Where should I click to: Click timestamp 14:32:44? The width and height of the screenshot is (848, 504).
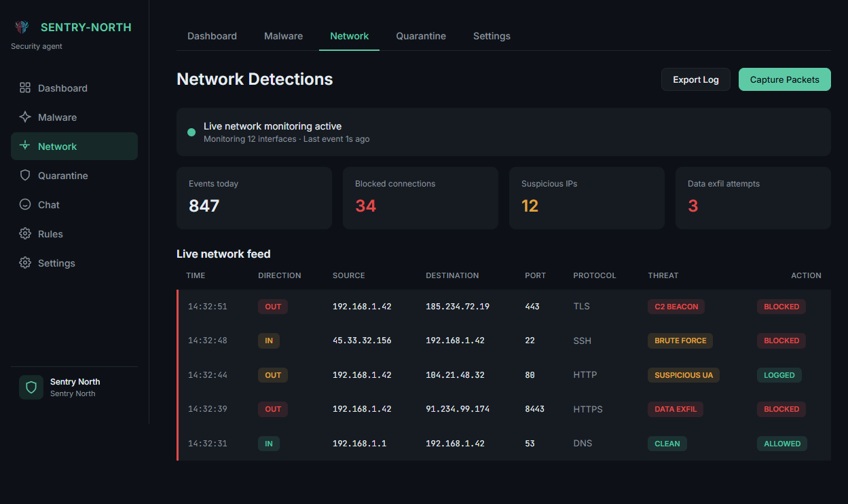point(207,375)
